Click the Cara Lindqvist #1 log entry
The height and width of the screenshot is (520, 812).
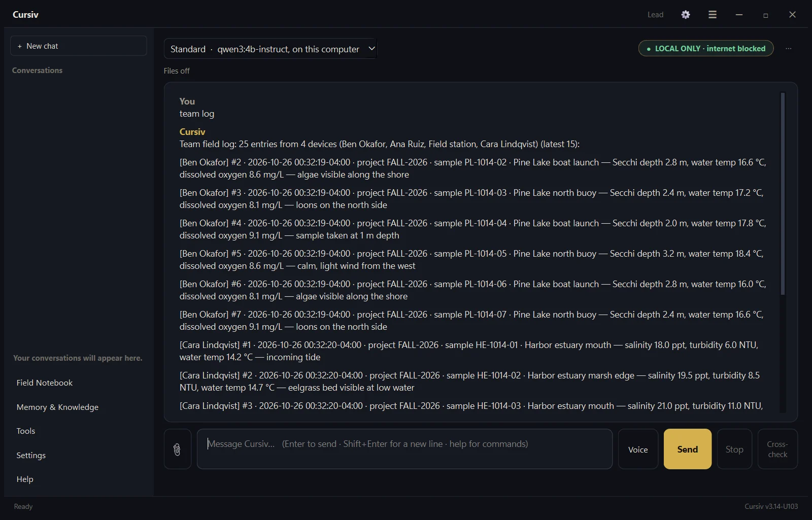(469, 351)
